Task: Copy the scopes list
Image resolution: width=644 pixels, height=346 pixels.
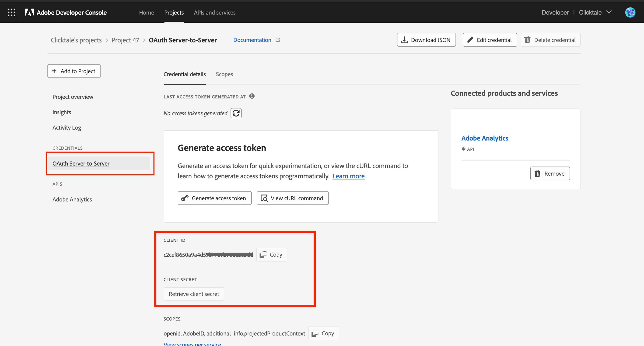Action: click(323, 333)
